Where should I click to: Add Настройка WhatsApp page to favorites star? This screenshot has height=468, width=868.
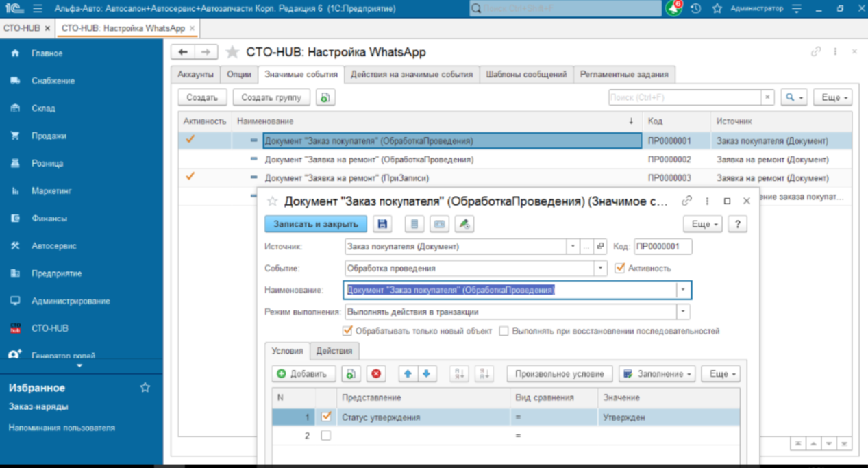click(232, 52)
